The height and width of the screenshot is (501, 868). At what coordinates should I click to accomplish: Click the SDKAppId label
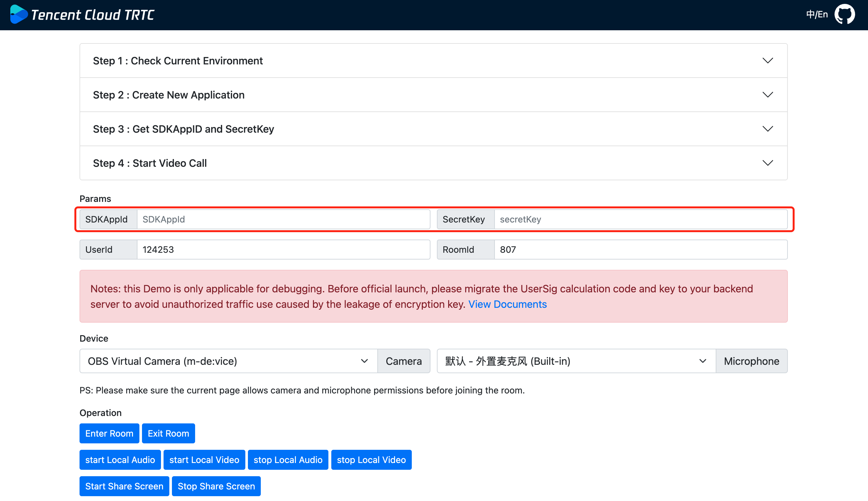tap(108, 219)
